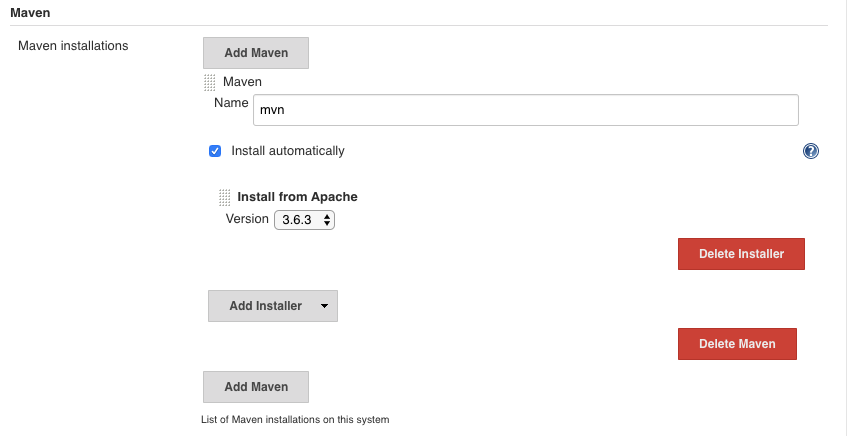Screen dimensions: 847x436
Task: Click the bottom Add Maven button
Action: 256,387
